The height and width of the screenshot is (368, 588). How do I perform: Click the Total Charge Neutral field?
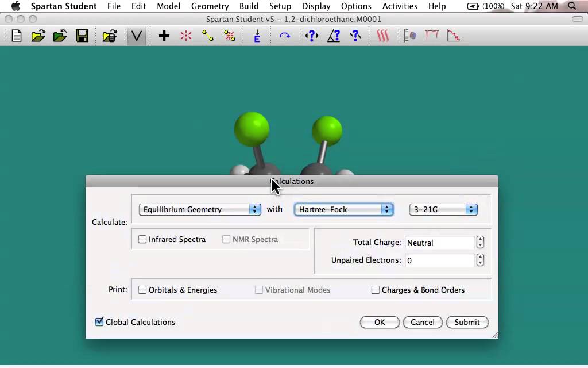(x=440, y=243)
